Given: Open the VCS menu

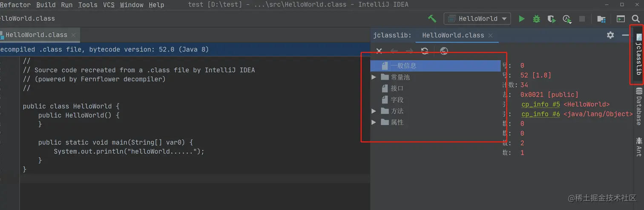Looking at the screenshot, I should 109,5.
